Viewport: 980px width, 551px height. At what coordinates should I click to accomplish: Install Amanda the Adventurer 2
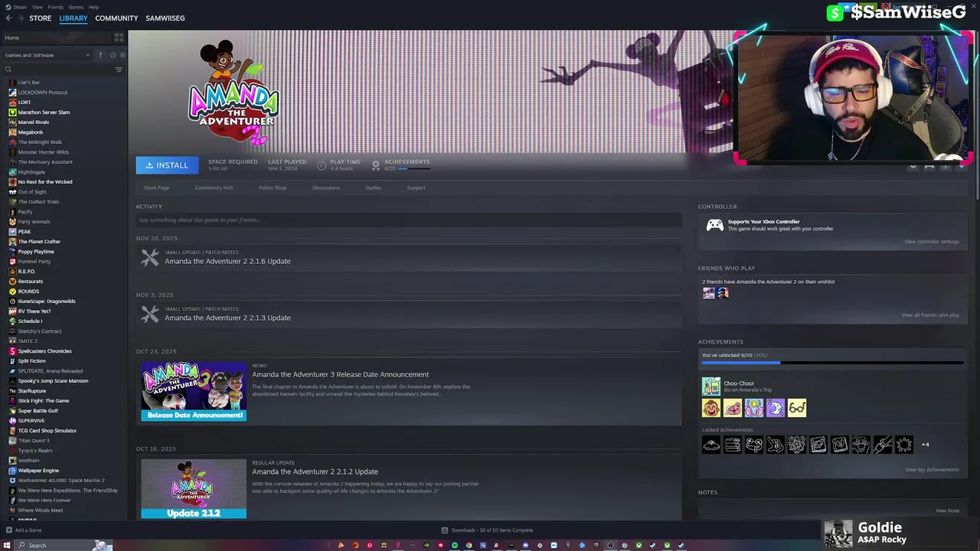[167, 165]
